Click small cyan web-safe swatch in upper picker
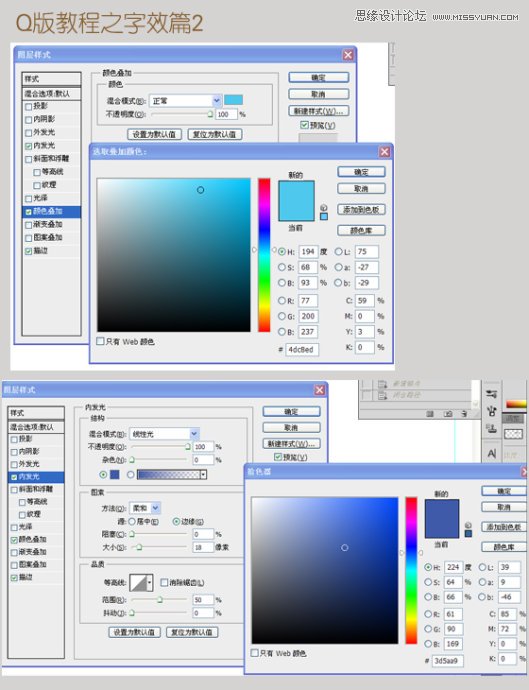The width and height of the screenshot is (529, 690). [x=324, y=217]
